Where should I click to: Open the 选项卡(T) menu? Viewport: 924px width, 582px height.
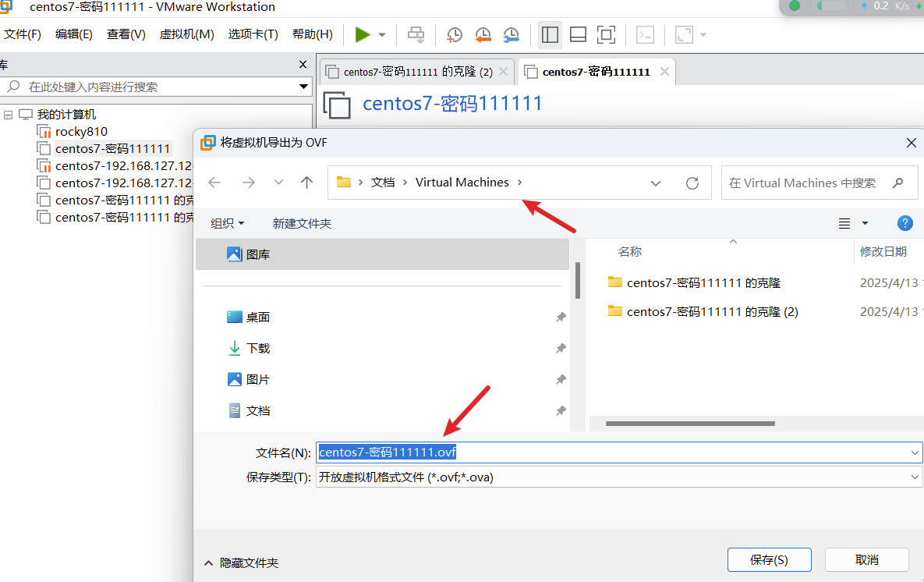click(253, 34)
